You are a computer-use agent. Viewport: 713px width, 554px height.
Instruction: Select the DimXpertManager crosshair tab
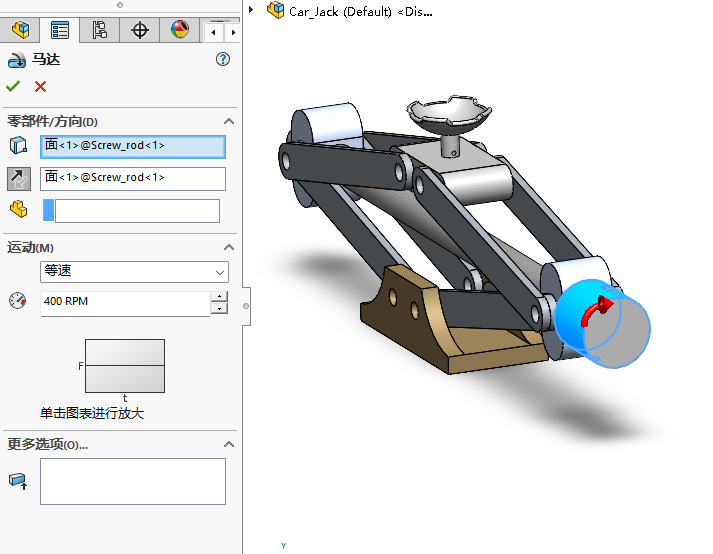pyautogui.click(x=140, y=30)
